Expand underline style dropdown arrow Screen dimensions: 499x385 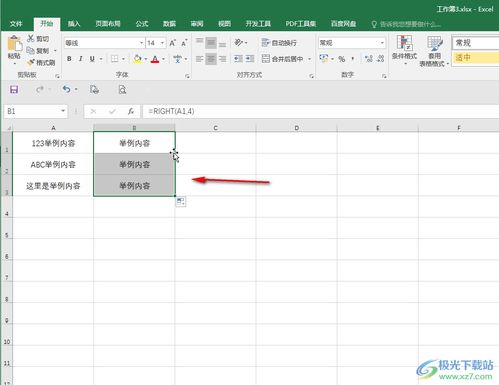pyautogui.click(x=101, y=59)
